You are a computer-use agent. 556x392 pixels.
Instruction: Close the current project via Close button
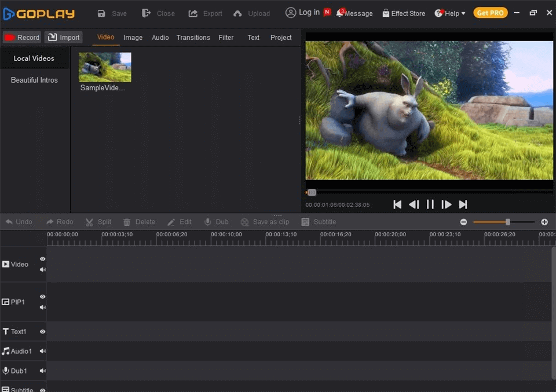tap(158, 13)
